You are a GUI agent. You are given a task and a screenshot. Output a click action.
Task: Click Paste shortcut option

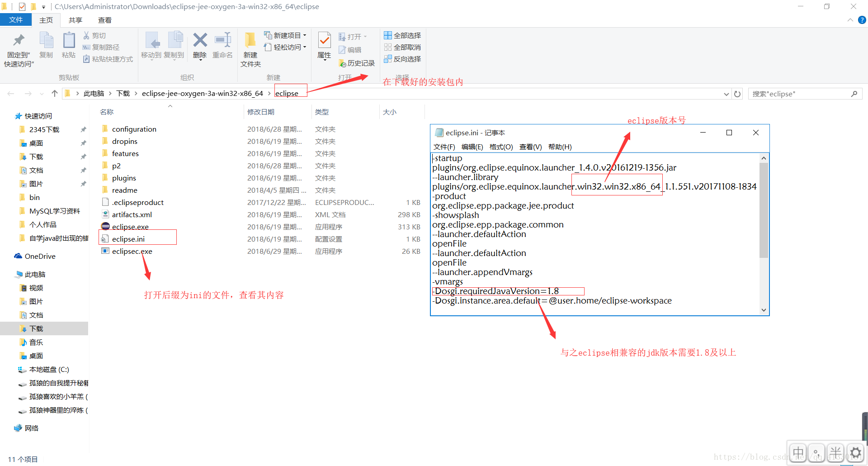click(x=108, y=59)
